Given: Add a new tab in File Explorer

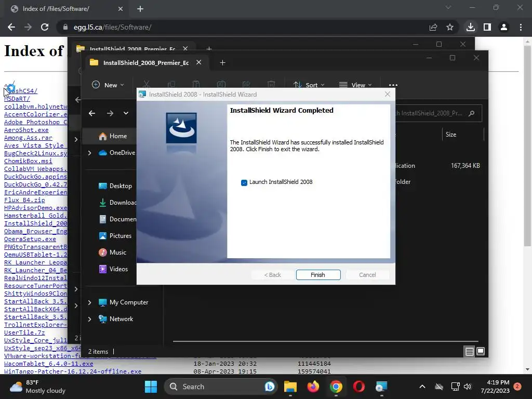Looking at the screenshot, I should tap(222, 63).
